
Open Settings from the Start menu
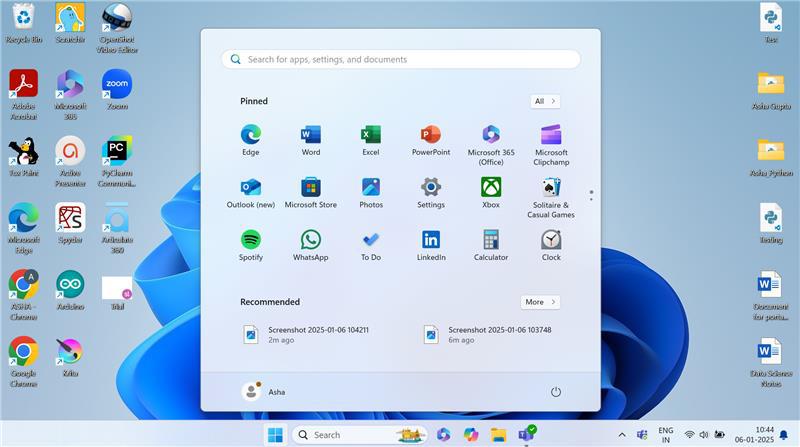click(x=431, y=193)
